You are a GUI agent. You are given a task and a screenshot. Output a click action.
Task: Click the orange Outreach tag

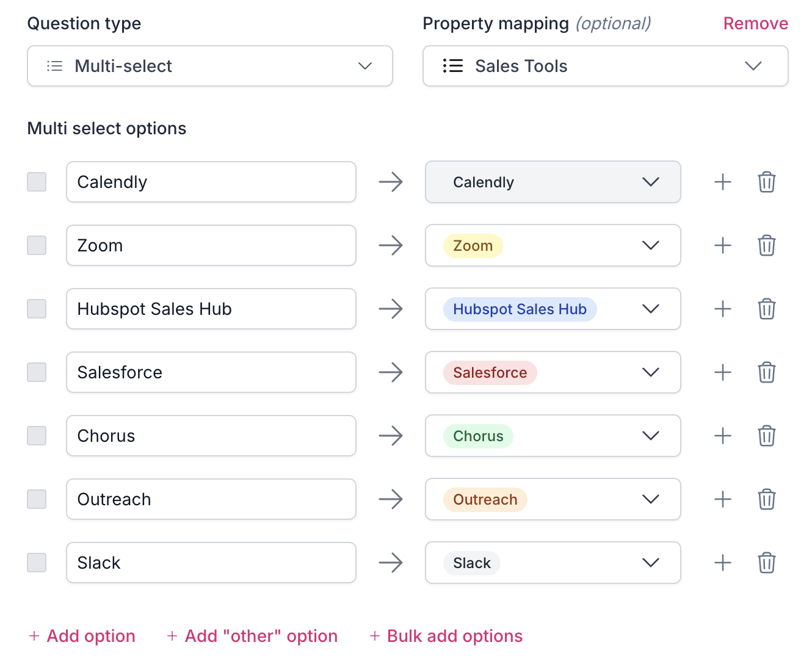(x=485, y=499)
